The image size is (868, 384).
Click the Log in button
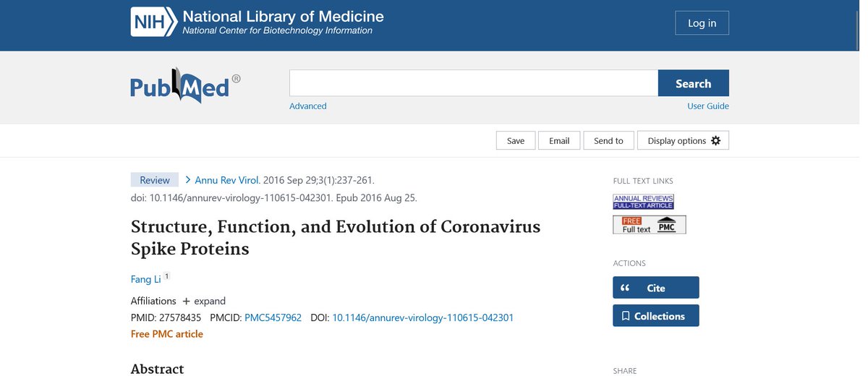(702, 23)
